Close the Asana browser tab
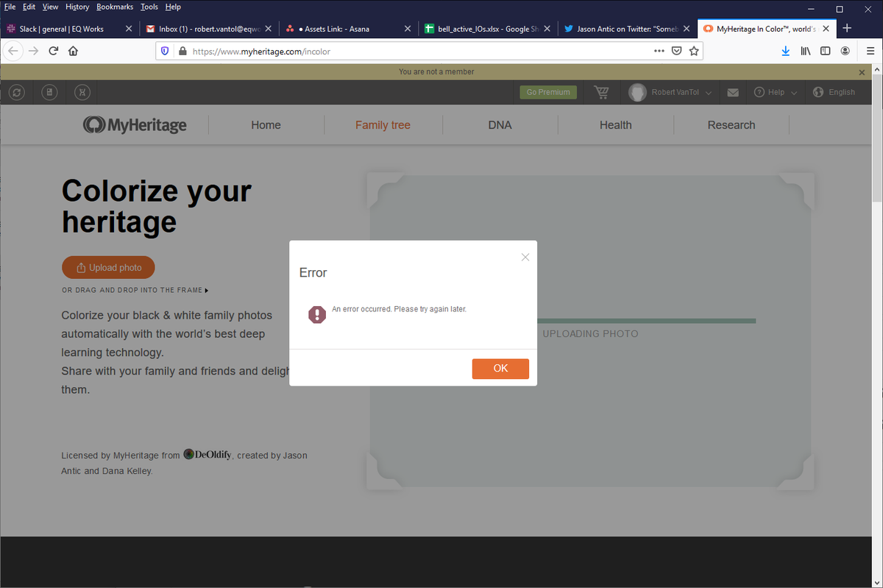The height and width of the screenshot is (588, 883). [x=407, y=29]
